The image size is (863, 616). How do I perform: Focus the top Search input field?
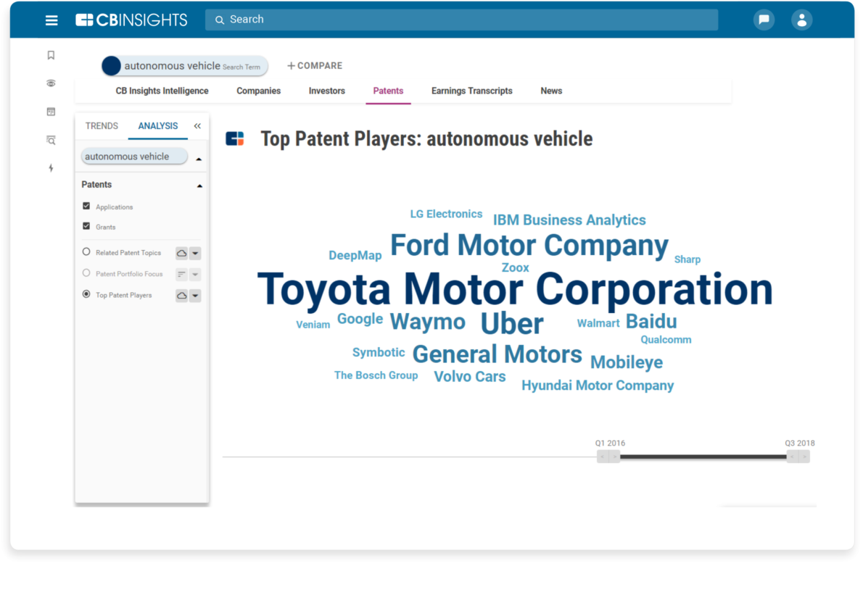point(462,20)
